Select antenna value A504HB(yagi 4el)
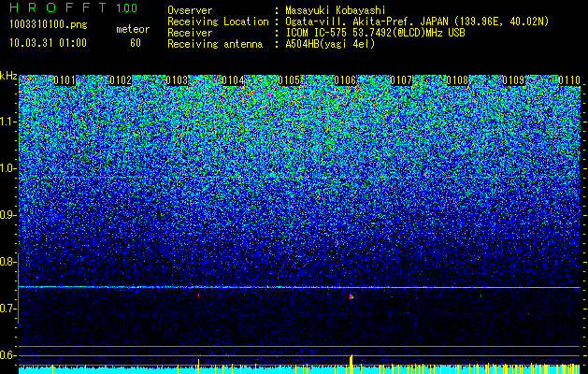588x374 pixels. coord(330,44)
